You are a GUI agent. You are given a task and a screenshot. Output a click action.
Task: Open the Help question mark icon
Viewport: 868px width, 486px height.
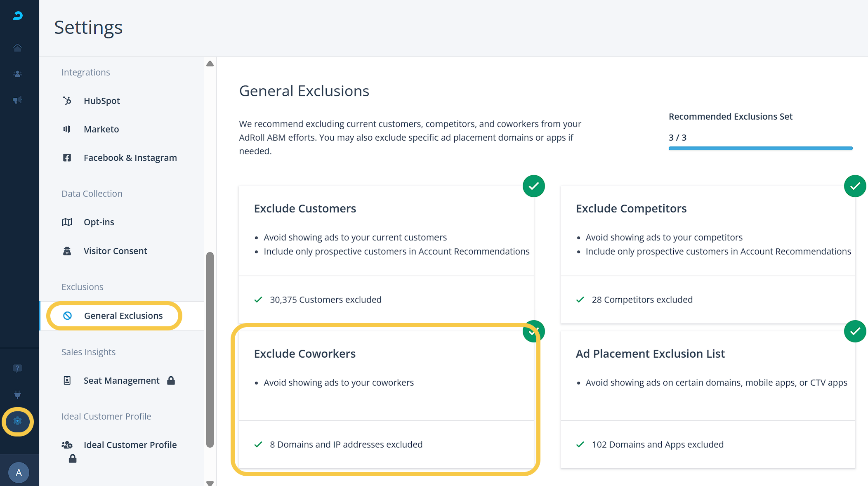[17, 368]
